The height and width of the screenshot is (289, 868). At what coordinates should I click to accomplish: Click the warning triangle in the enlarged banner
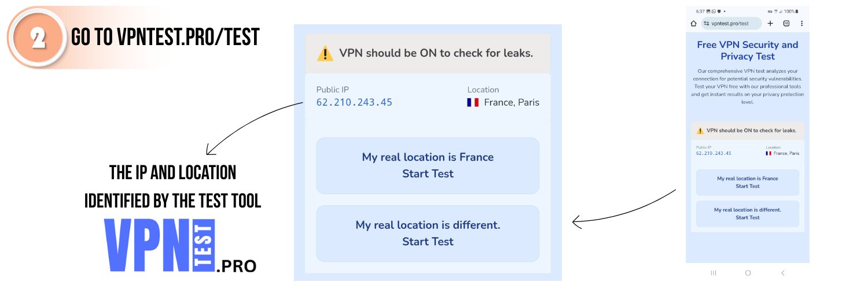pyautogui.click(x=325, y=54)
